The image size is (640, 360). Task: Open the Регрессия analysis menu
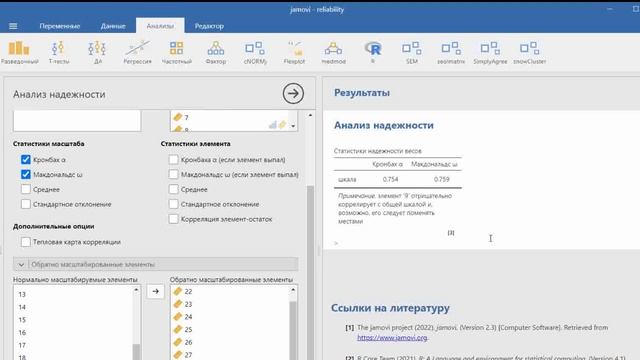(x=138, y=53)
